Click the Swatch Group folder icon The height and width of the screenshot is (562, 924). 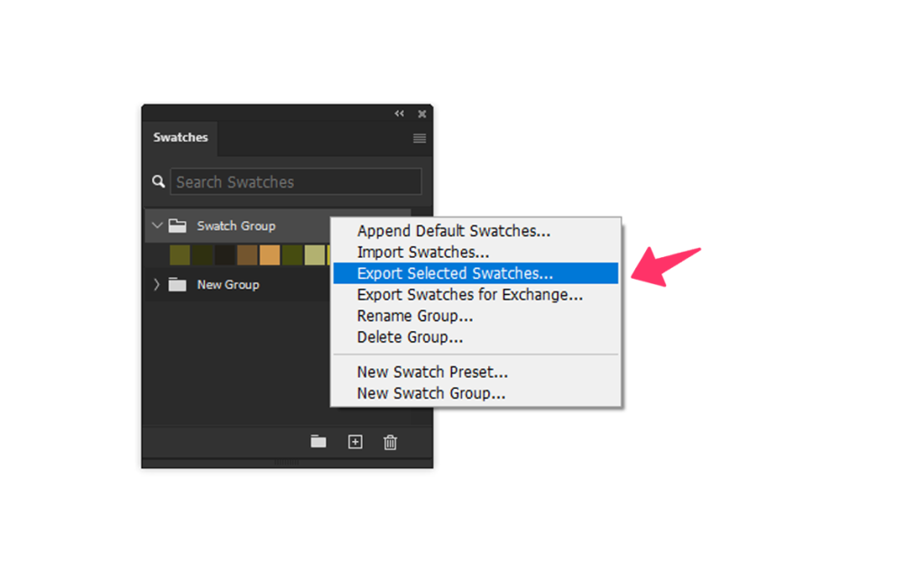[177, 226]
